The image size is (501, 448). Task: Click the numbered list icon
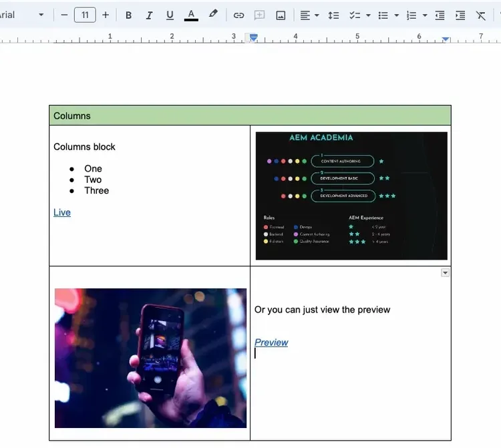point(411,15)
